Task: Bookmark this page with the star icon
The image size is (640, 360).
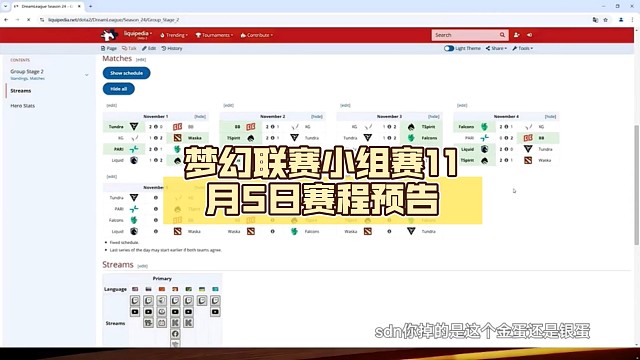Action: [606, 20]
